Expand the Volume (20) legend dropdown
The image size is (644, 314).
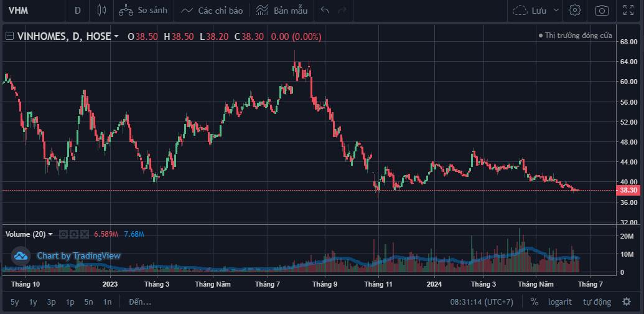(x=50, y=234)
